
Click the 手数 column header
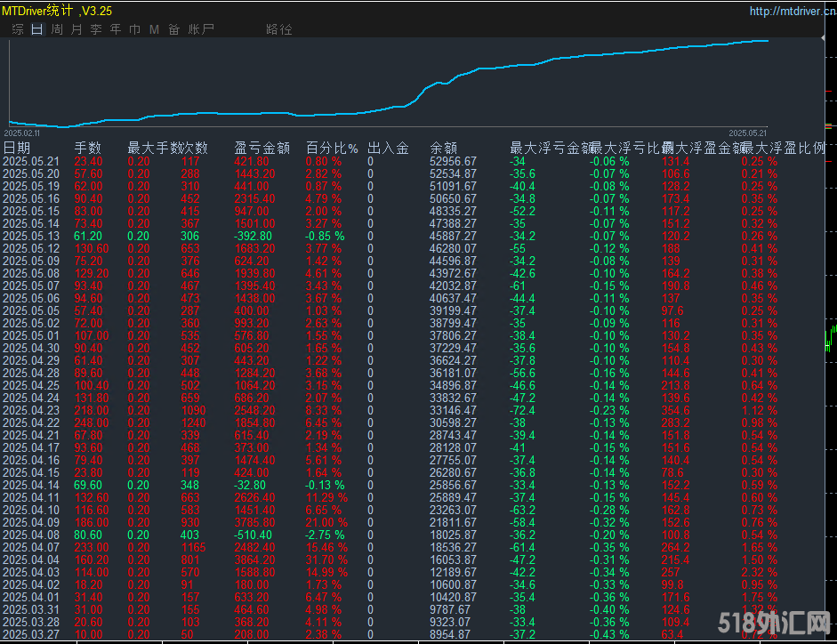click(87, 148)
